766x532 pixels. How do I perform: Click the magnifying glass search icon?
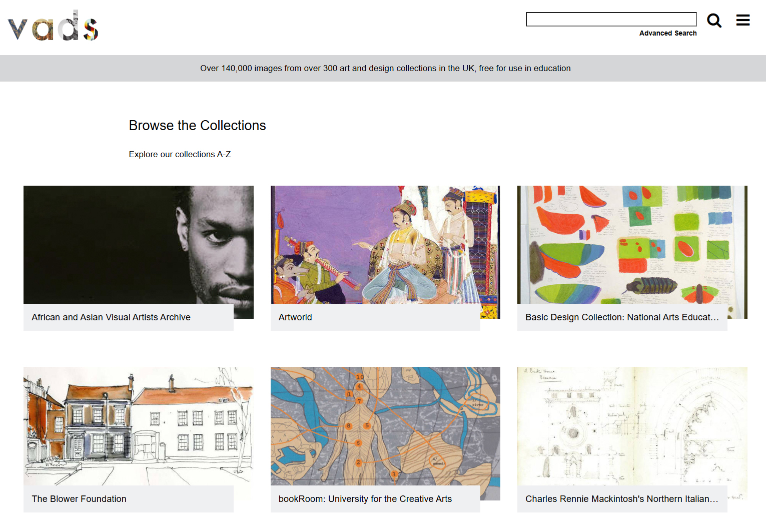[714, 21]
